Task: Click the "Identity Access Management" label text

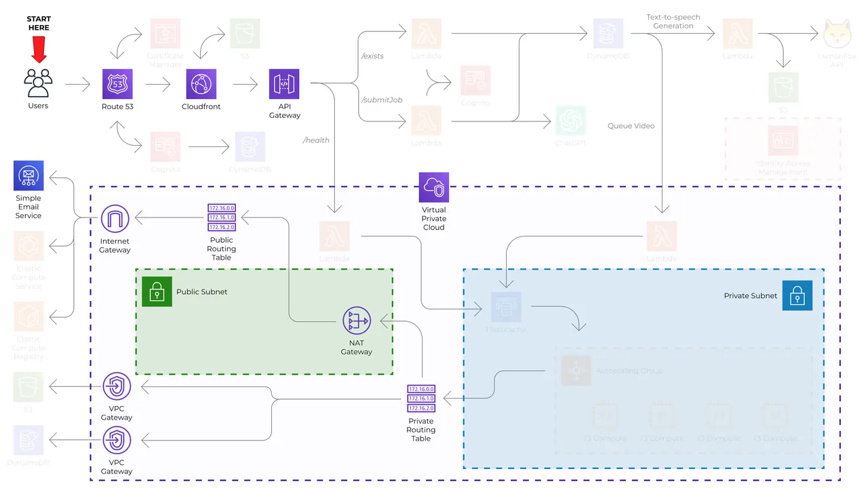Action: pyautogui.click(x=783, y=167)
